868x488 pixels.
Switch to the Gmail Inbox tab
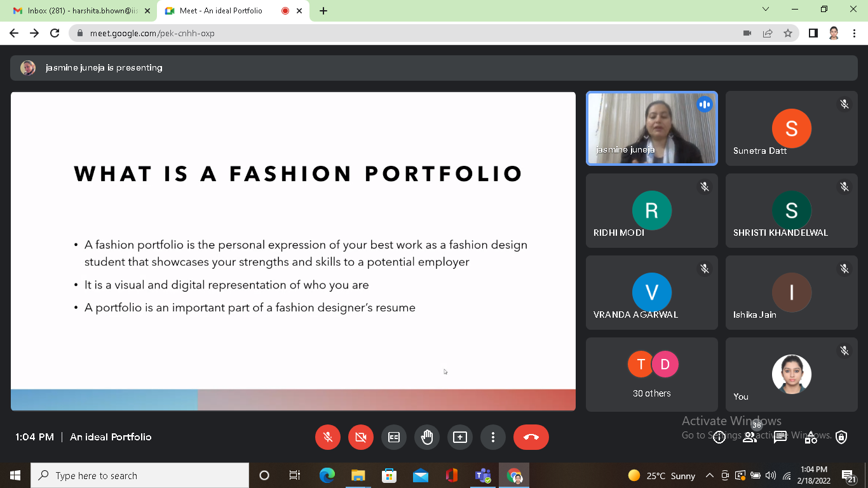tap(79, 11)
